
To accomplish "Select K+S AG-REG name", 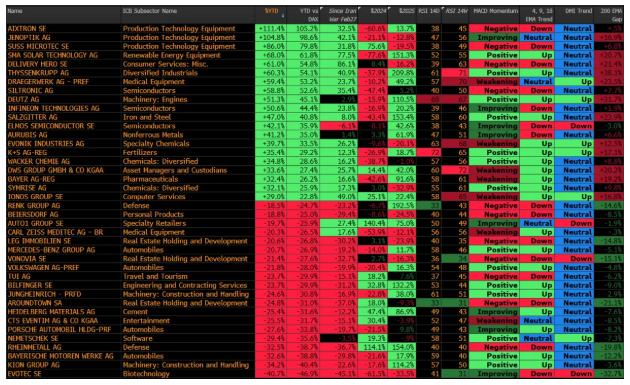I will pos(27,152).
